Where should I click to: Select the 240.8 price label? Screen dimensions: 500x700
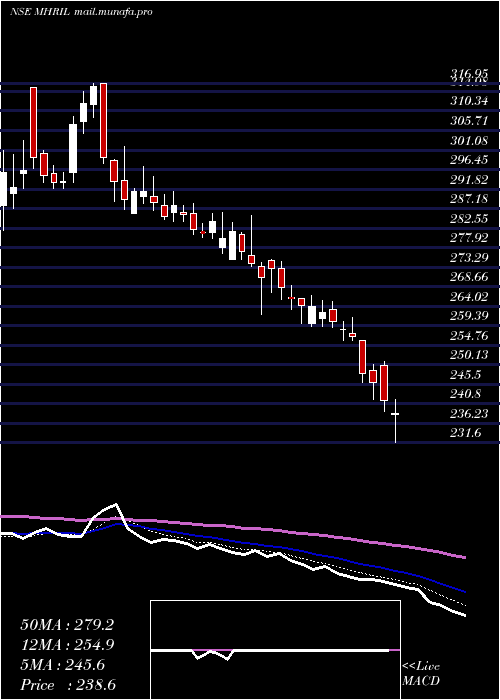coord(465,394)
